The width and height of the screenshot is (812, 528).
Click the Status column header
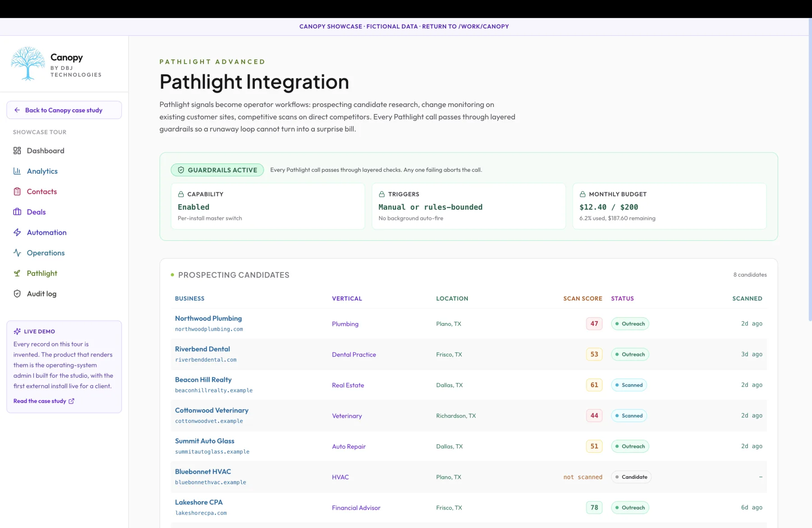point(623,299)
